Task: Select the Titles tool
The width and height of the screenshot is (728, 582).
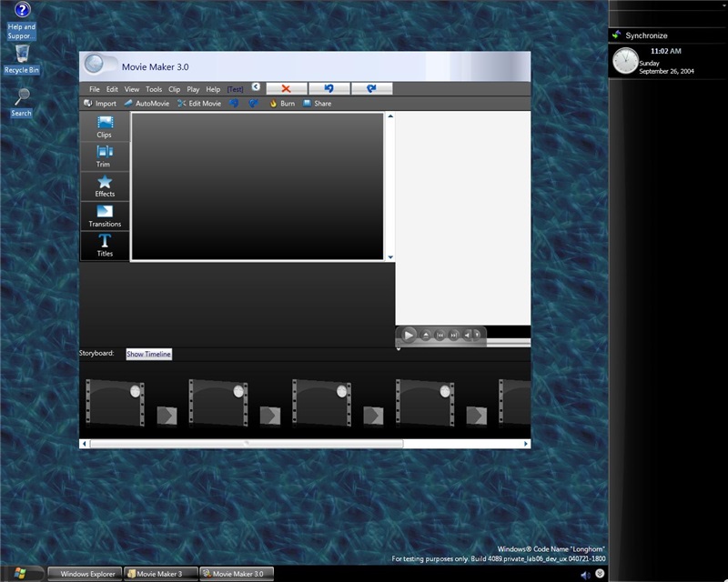Action: point(105,246)
